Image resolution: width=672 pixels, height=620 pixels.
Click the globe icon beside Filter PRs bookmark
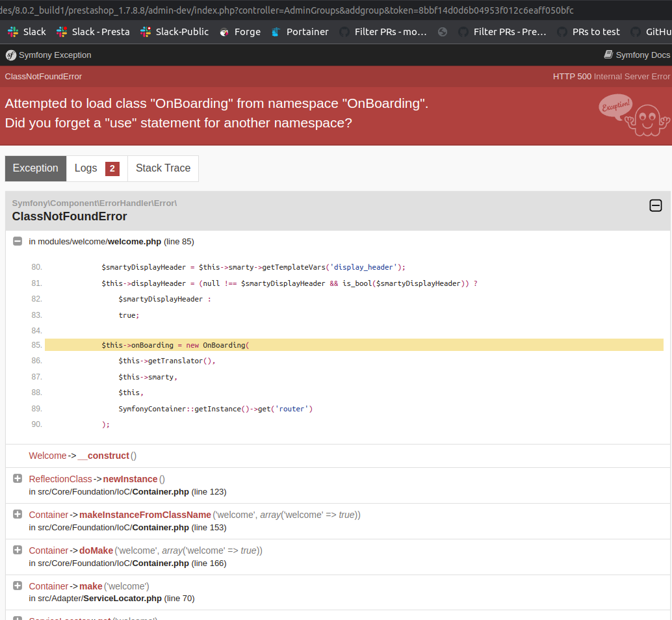tap(443, 31)
